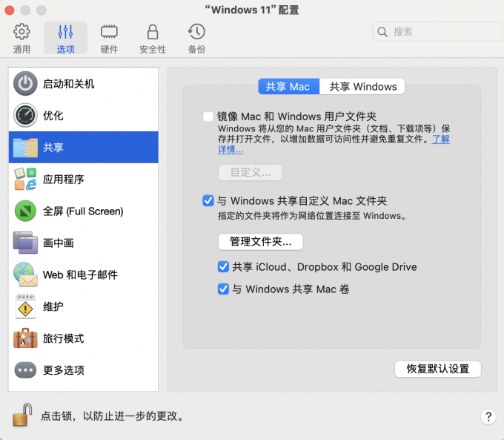Select 更多选项 in the sidebar
This screenshot has width=504, height=440.
pos(84,370)
